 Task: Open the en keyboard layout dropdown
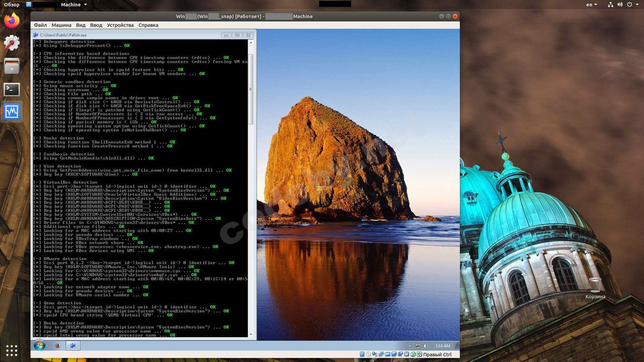point(591,4)
